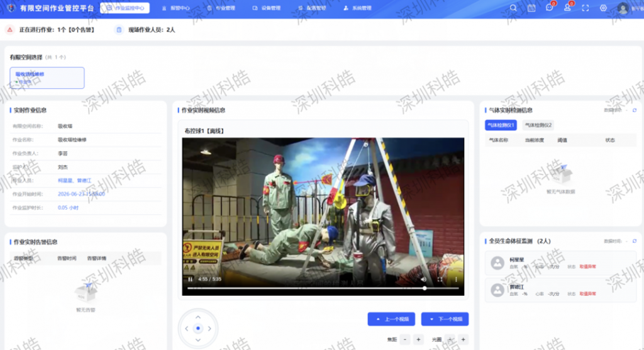
Task: Click 下一个视频 next video button
Action: [x=445, y=319]
